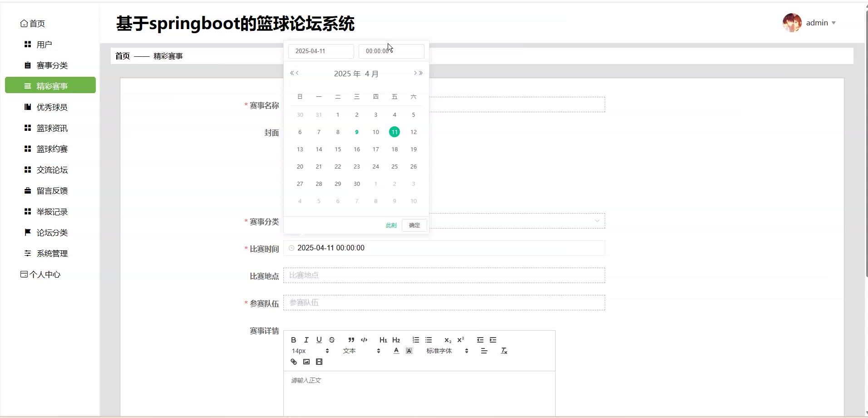This screenshot has width=868, height=418.
Task: Click the 参赛队伍 input field
Action: tap(444, 303)
